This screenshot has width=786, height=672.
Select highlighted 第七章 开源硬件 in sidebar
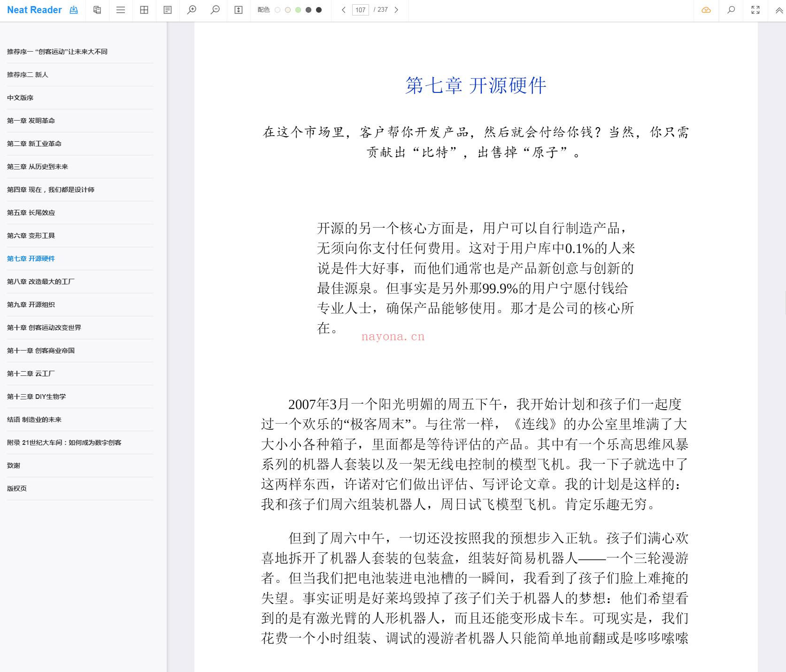[31, 259]
